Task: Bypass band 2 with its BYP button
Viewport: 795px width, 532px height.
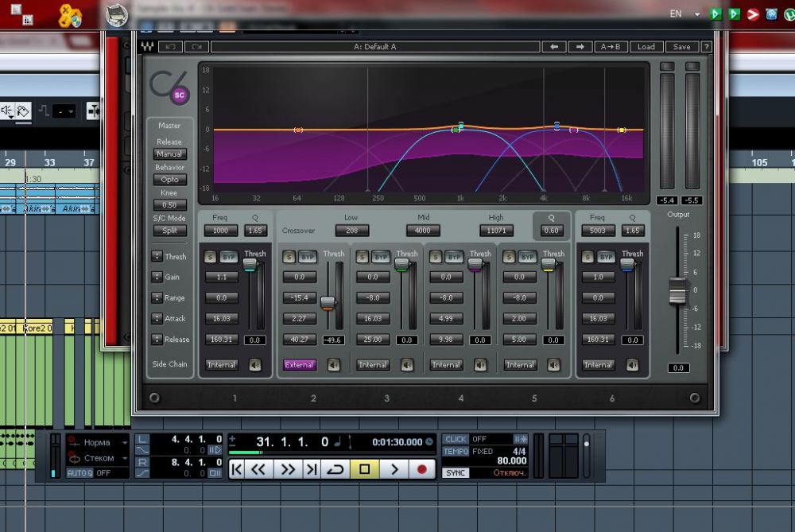Action: [307, 257]
